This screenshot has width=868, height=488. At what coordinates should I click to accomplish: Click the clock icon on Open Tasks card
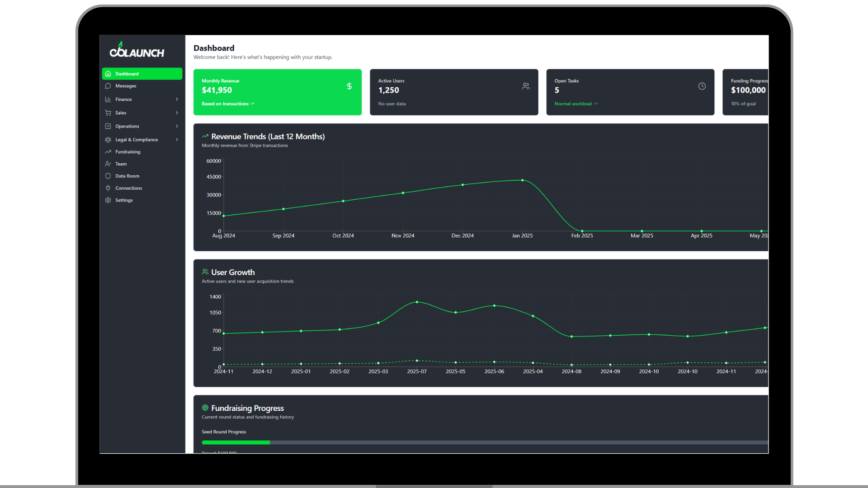click(x=702, y=86)
